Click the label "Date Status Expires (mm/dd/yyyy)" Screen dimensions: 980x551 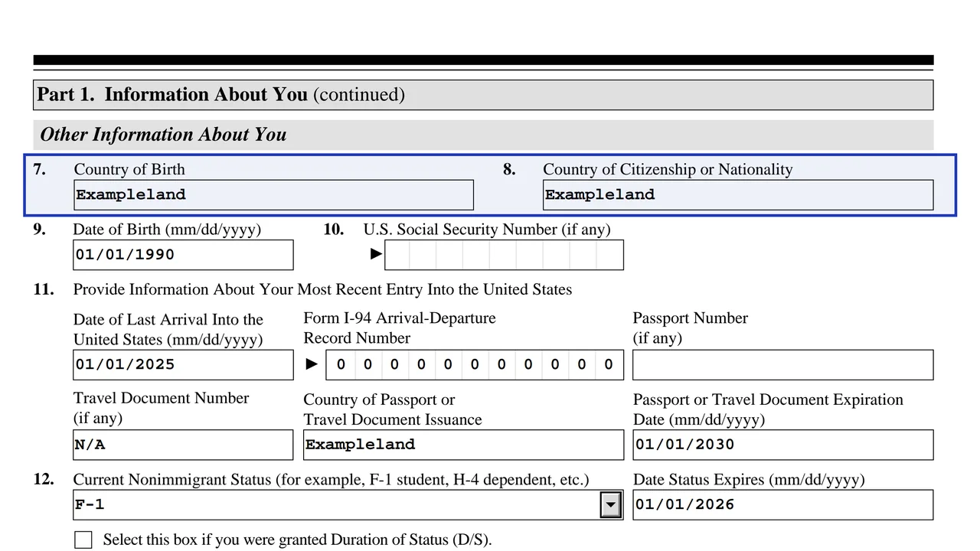coord(749,480)
